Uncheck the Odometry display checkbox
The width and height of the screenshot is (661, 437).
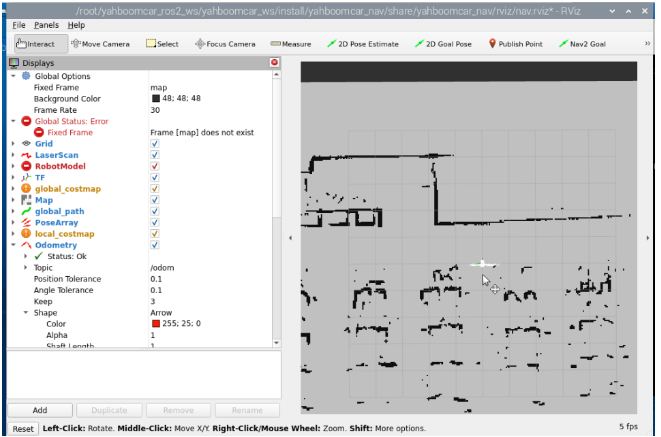point(155,244)
